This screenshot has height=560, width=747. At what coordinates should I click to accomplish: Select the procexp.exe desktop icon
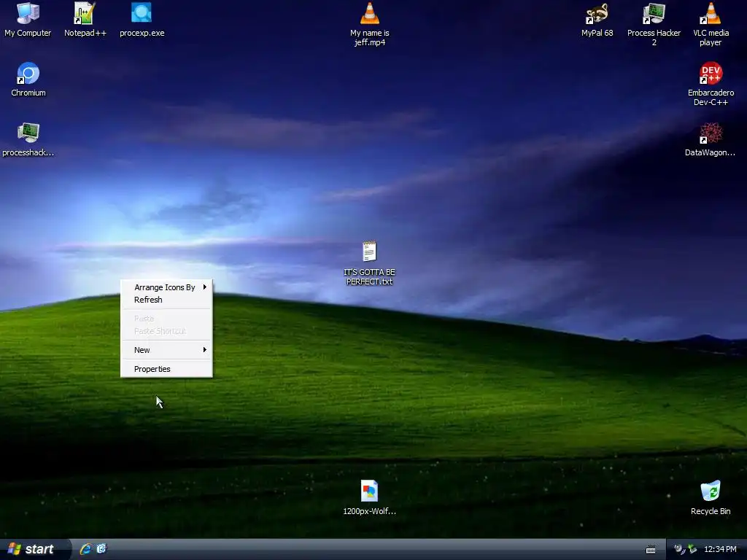pyautogui.click(x=142, y=20)
